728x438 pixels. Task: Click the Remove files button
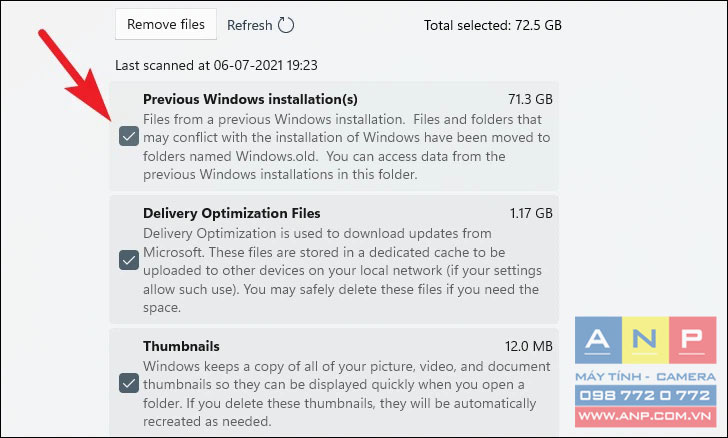166,24
